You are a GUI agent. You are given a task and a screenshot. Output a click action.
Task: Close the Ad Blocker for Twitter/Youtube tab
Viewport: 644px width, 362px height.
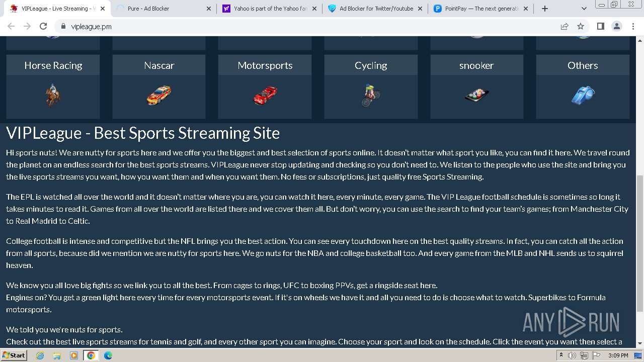420,9
